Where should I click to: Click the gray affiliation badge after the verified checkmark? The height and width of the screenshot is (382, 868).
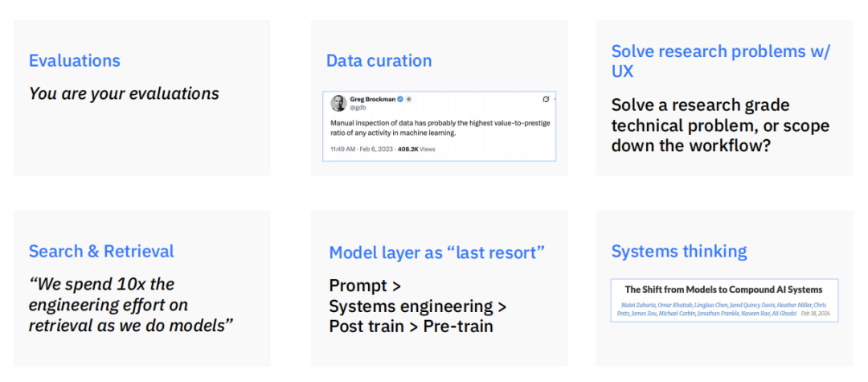tap(408, 99)
